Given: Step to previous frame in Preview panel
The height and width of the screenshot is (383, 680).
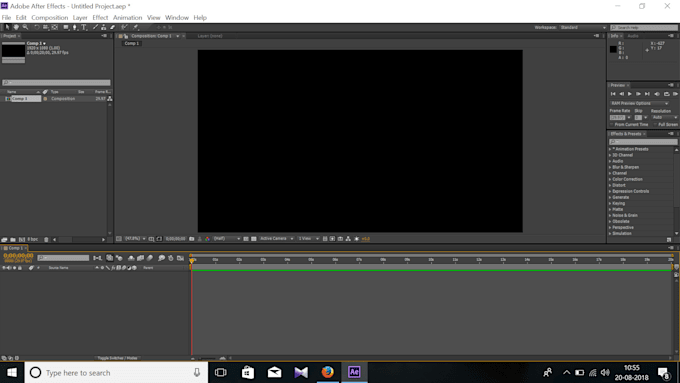Looking at the screenshot, I should click(621, 94).
